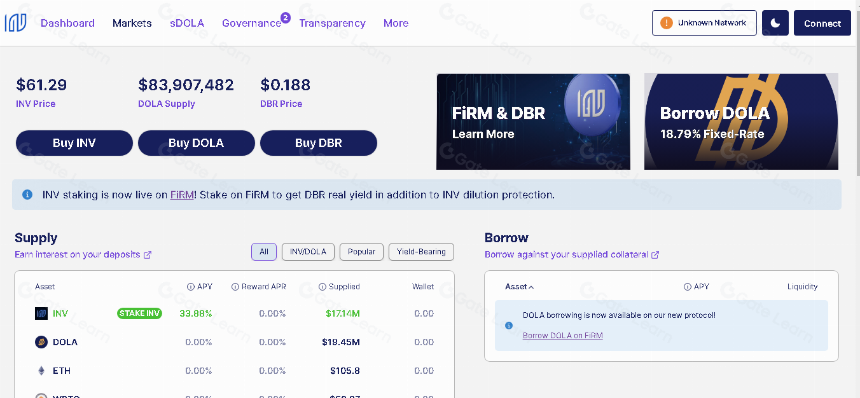Follow the FiRM link in staking notice
The image size is (860, 398).
coord(182,195)
